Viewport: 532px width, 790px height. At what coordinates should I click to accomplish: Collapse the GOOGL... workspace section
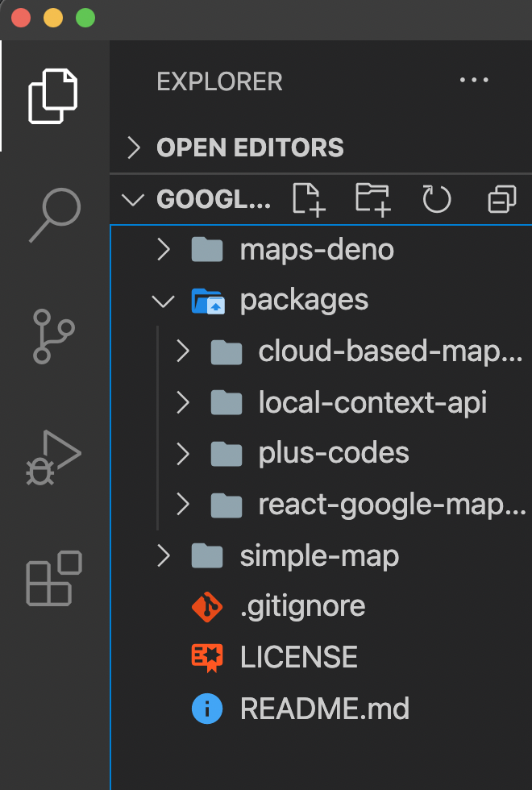(x=133, y=200)
